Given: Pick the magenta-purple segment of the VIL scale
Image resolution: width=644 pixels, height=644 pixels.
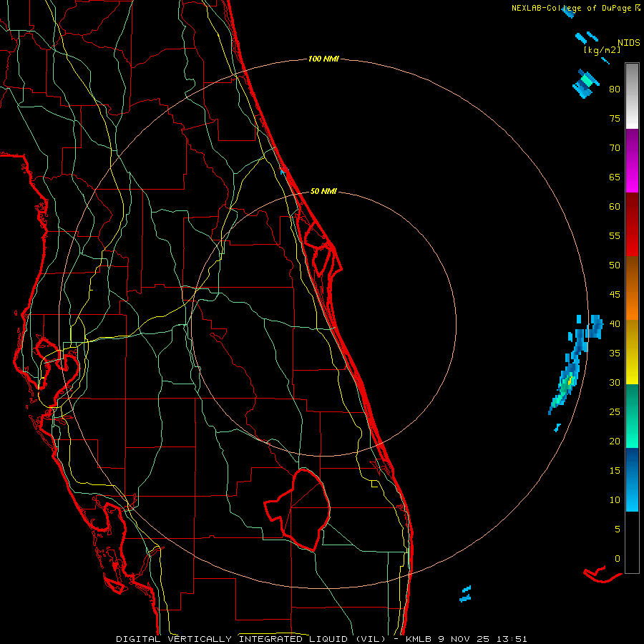Looking at the screenshot, I should click(632, 160).
